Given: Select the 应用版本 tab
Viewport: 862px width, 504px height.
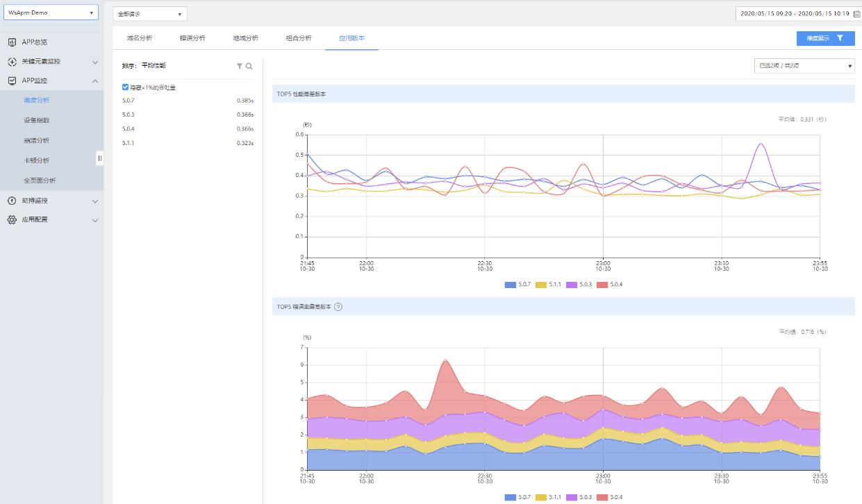Looking at the screenshot, I should coord(351,38).
